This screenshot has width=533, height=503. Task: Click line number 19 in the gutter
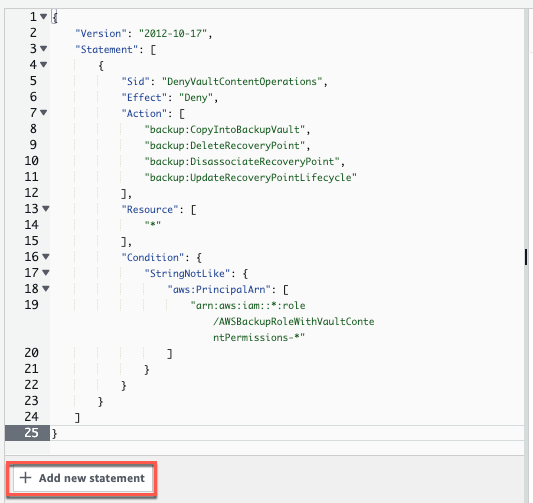pyautogui.click(x=31, y=305)
